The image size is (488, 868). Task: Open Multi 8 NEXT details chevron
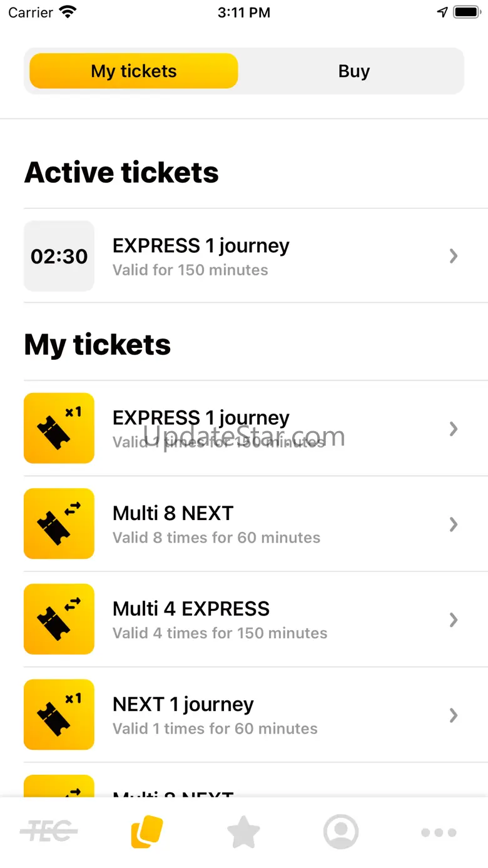click(x=454, y=524)
